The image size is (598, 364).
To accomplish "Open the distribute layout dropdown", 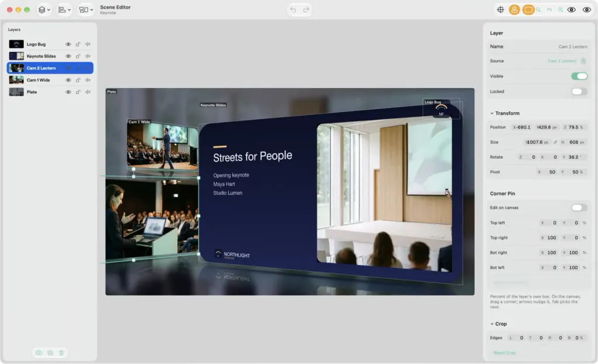I will (x=86, y=10).
